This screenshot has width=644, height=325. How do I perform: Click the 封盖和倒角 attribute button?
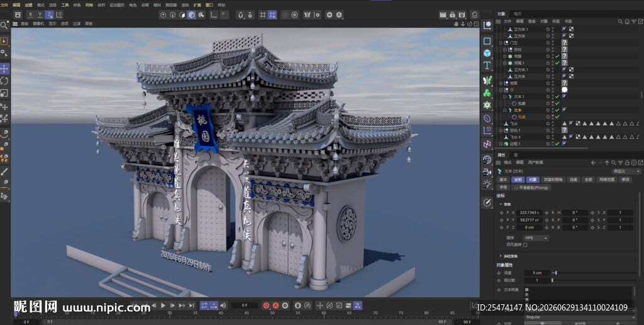click(553, 180)
